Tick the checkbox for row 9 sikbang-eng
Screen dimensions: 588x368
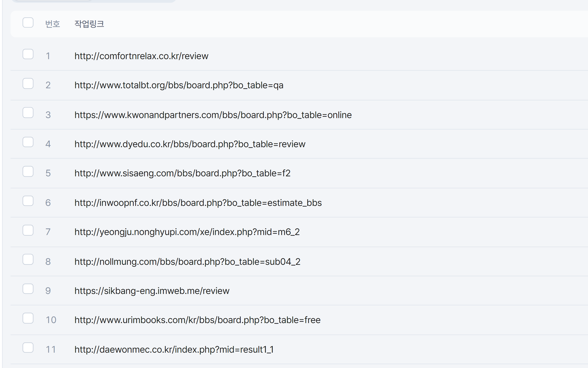pos(28,289)
